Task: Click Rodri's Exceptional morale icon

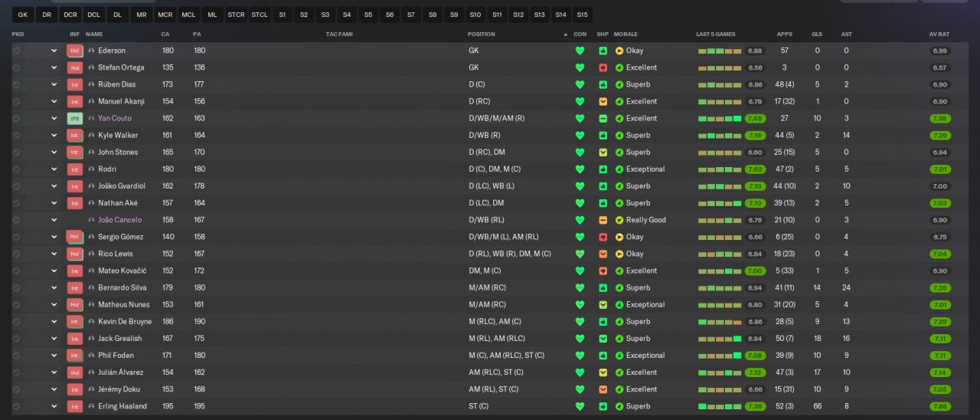Action: click(x=619, y=169)
